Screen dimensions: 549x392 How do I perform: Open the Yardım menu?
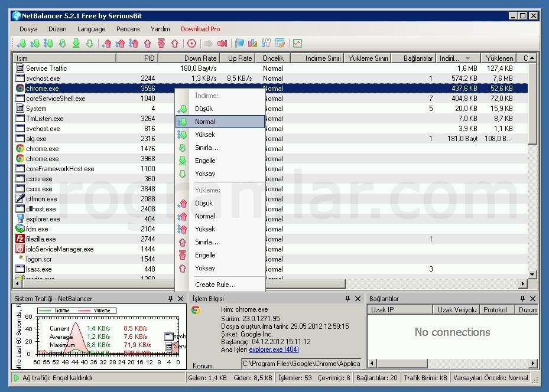coord(160,29)
